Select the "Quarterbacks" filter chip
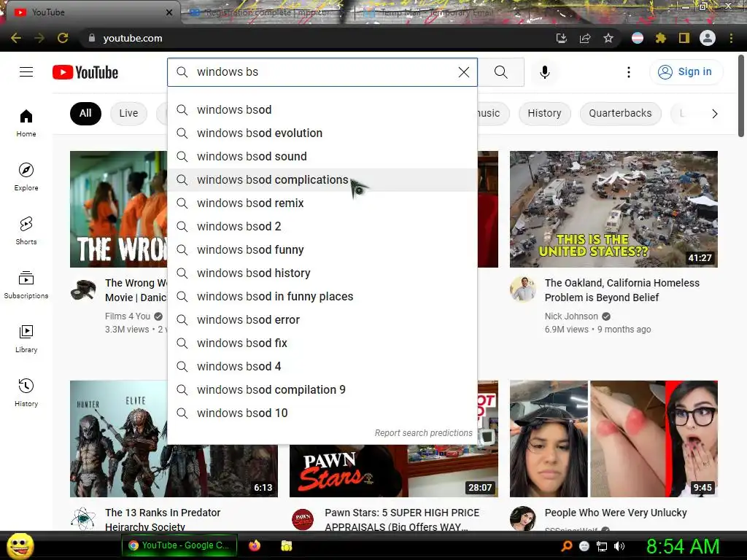The height and width of the screenshot is (560, 747). (620, 113)
